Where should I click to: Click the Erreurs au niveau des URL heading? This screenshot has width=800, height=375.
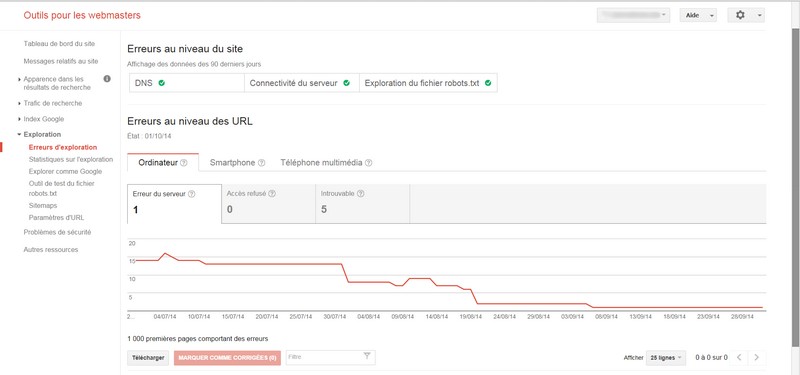tap(190, 121)
